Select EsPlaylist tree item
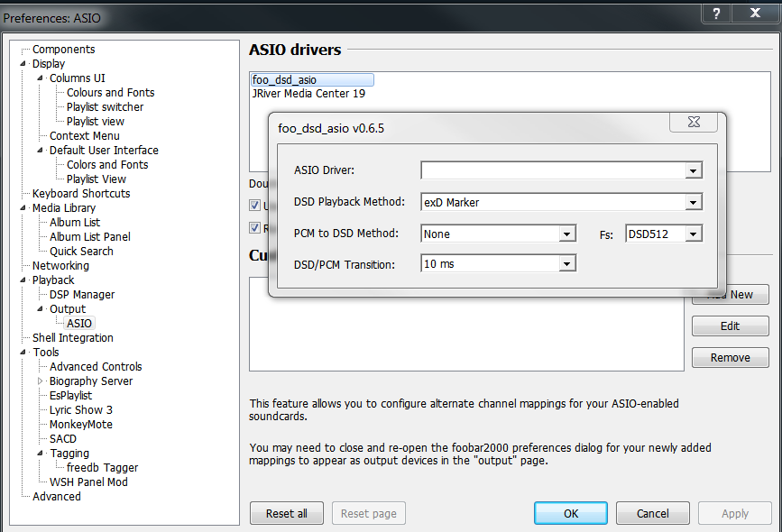This screenshot has height=532, width=782. coord(70,396)
